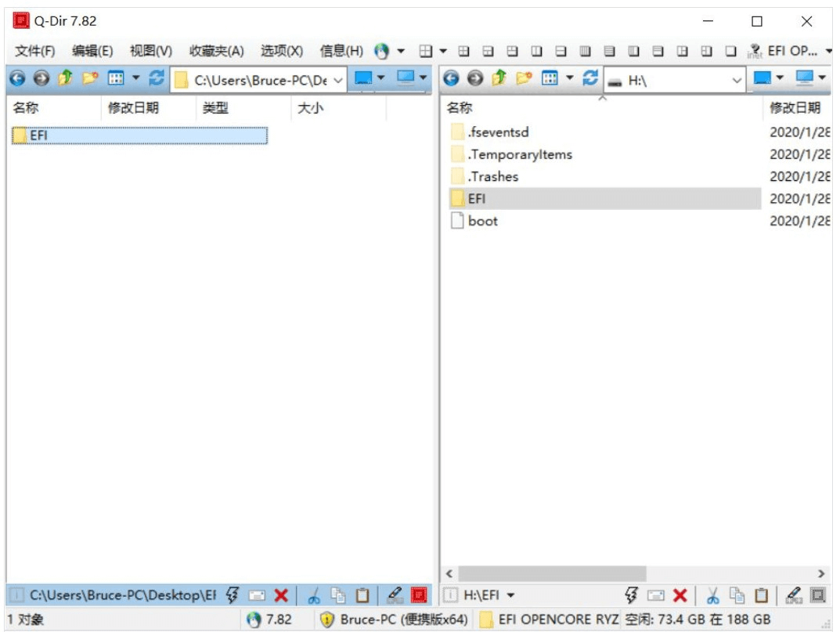Image resolution: width=840 pixels, height=632 pixels.
Task: Copy selection with right pane's copy icon
Action: click(737, 596)
